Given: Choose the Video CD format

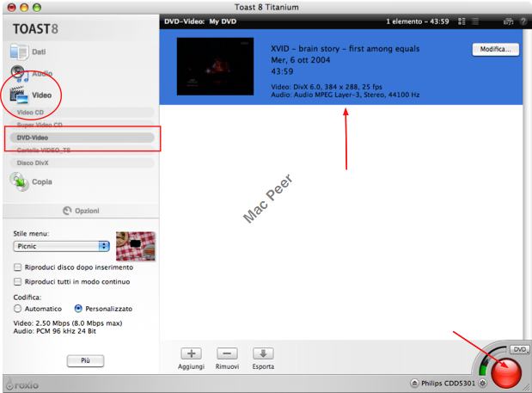Looking at the screenshot, I should coord(82,113).
